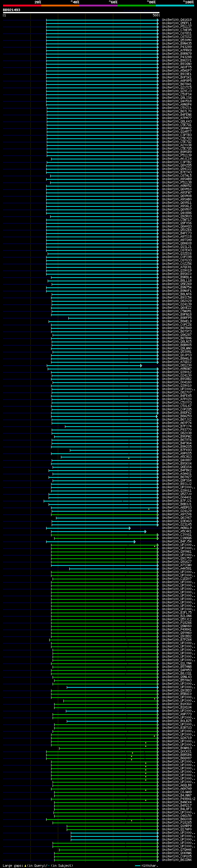Select UniRef100_B9GSY1 entry
The image size is (197, 868).
tap(176, 60)
